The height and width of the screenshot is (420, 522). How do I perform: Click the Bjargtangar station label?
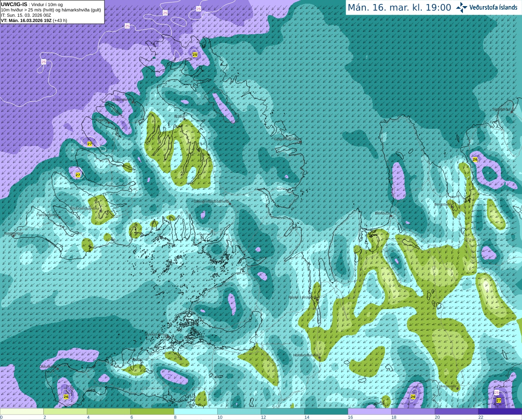[13, 233]
